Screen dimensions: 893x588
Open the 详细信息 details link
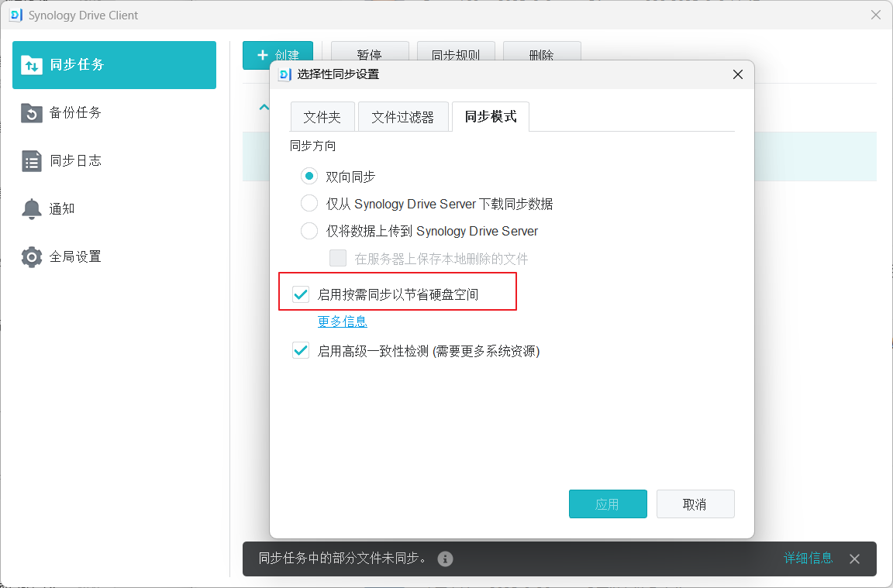coord(809,559)
